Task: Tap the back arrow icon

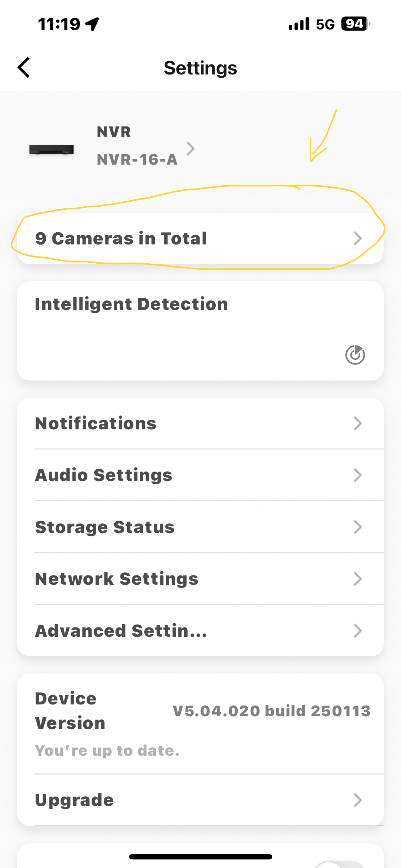Action: tap(24, 67)
